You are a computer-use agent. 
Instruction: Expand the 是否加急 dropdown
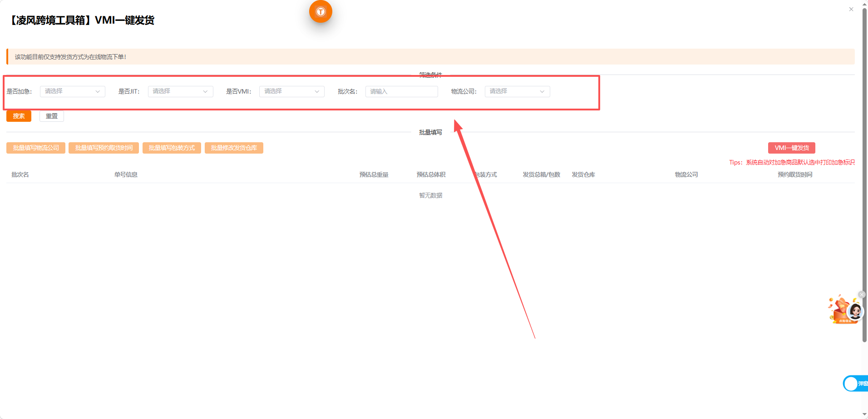pyautogui.click(x=73, y=91)
